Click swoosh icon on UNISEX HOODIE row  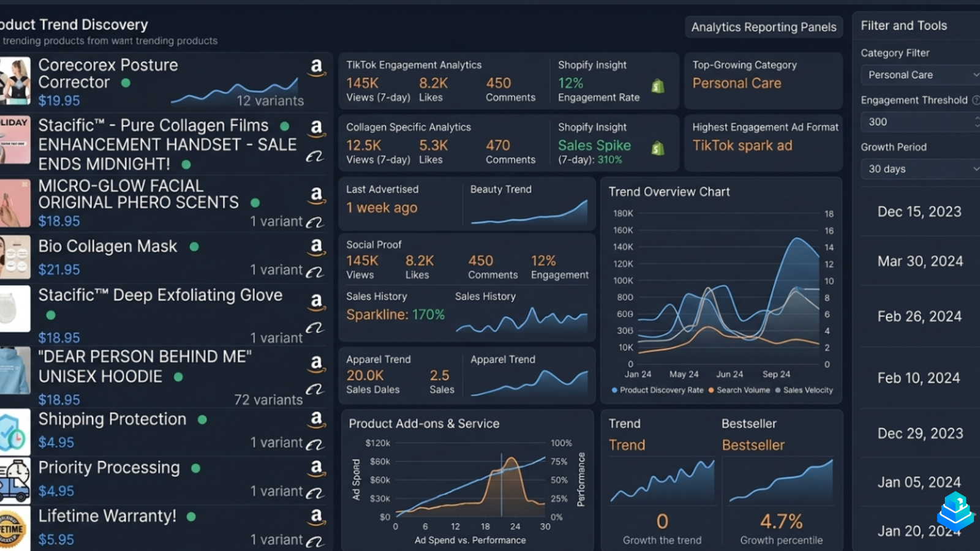(315, 389)
